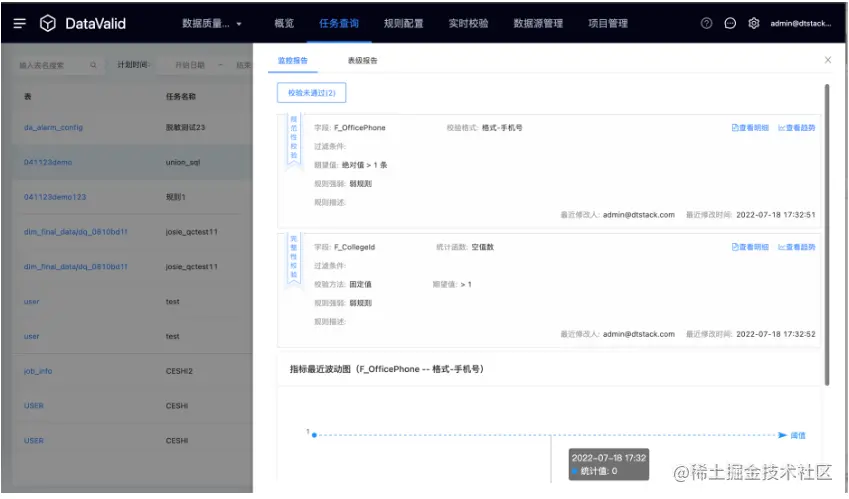Click the table name search field
Image resolution: width=849 pixels, height=499 pixels.
click(57, 65)
